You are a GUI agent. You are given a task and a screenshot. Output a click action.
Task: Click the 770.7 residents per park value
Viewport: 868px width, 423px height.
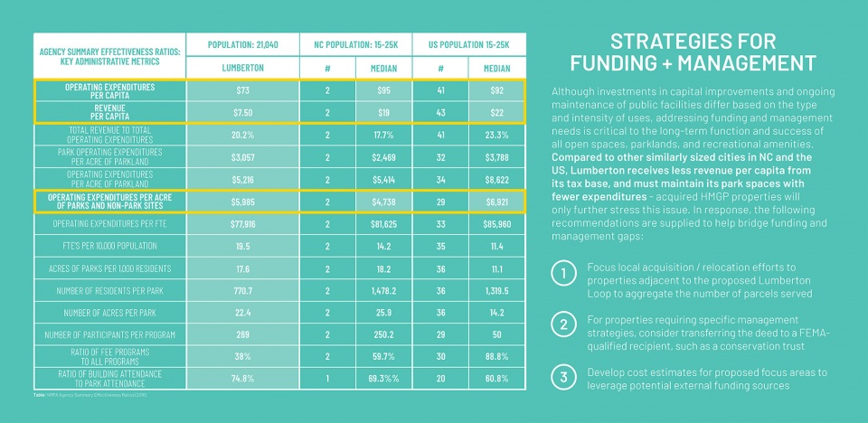click(242, 291)
